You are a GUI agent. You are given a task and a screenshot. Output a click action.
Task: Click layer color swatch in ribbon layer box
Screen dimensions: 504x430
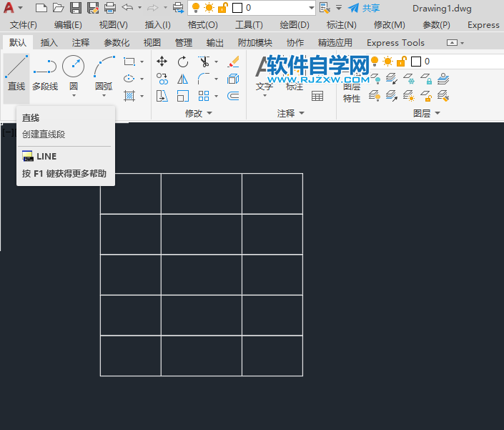click(416, 61)
